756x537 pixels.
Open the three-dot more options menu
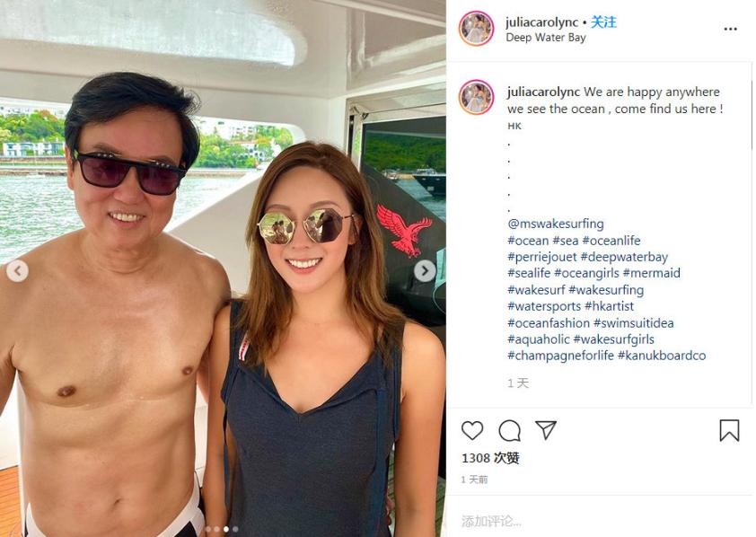[x=731, y=29]
